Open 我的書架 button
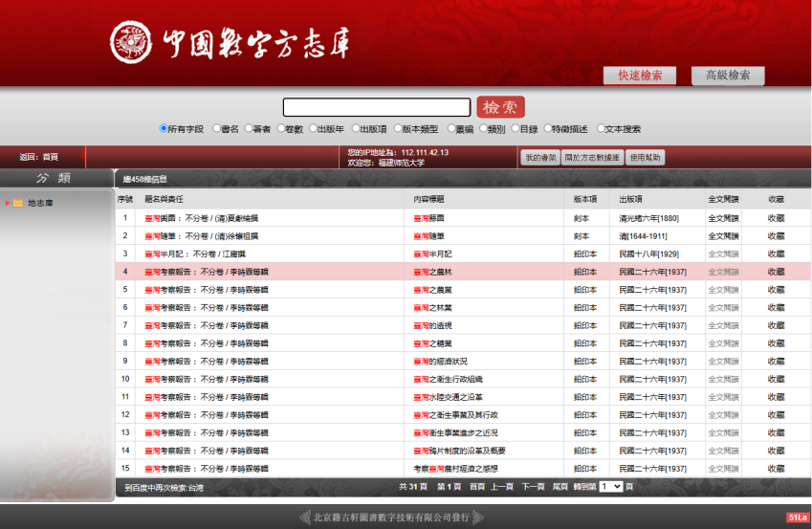This screenshot has width=812, height=529. [540, 158]
